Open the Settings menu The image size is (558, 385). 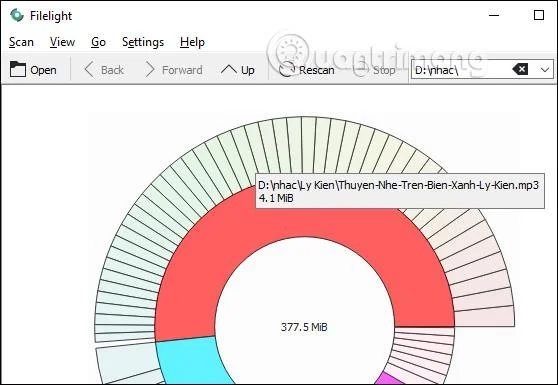click(x=143, y=42)
